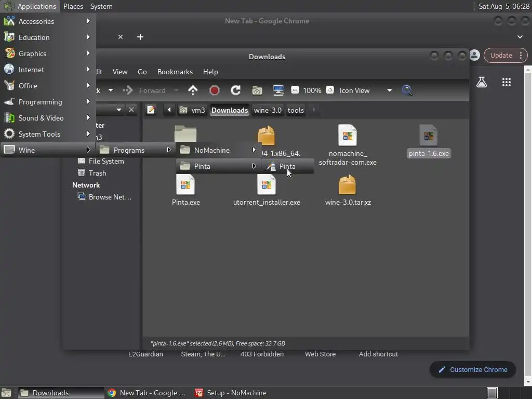Open the Google apps grid icon
Image resolution: width=532 pixels, height=399 pixels.
(506, 82)
